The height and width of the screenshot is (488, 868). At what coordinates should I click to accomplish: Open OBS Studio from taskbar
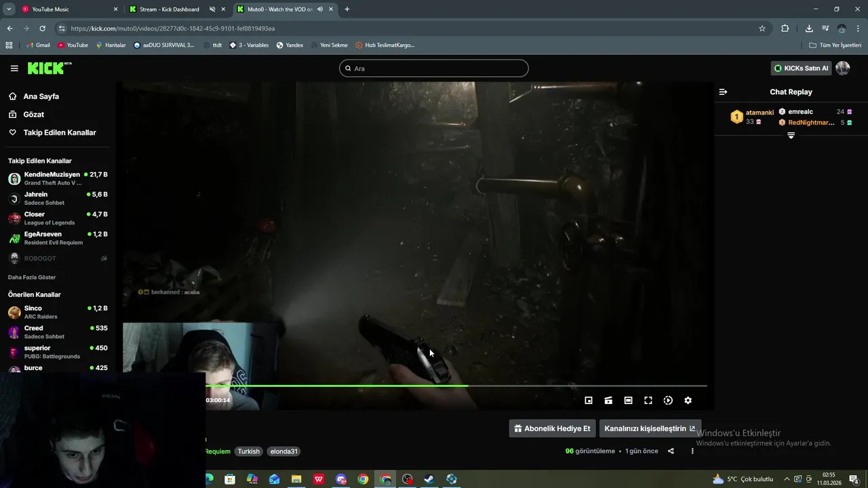pyautogui.click(x=407, y=479)
